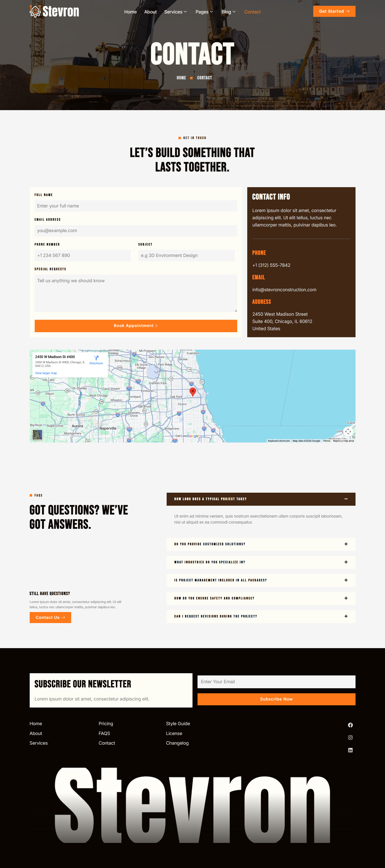
Task: Go to the About nav item
Action: point(150,12)
